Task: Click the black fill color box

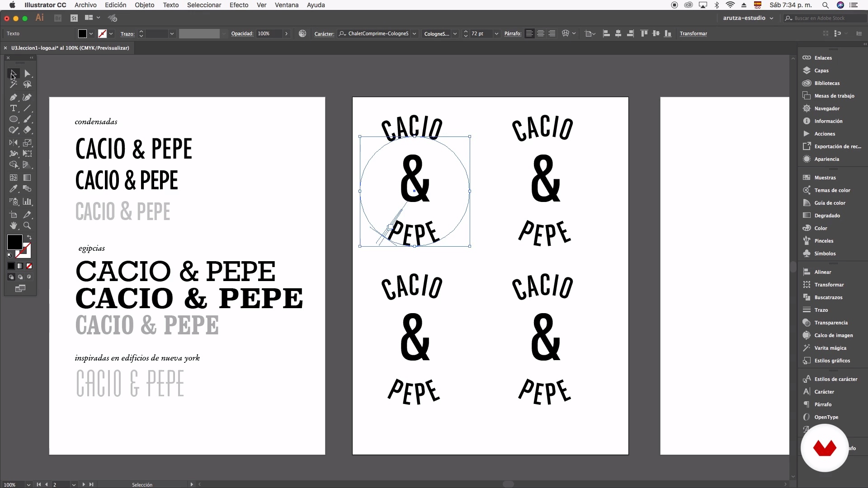Action: [x=14, y=242]
